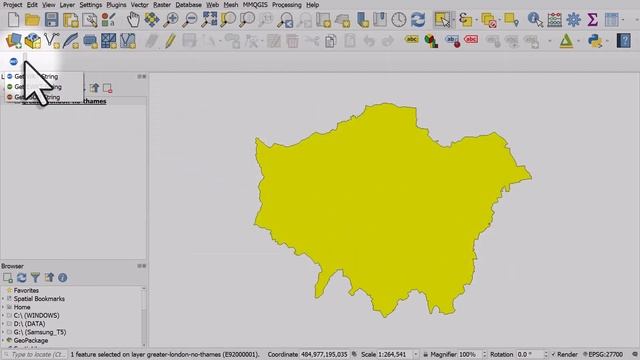Open the Data Source Manager icon
640x360 pixels.
tap(13, 40)
